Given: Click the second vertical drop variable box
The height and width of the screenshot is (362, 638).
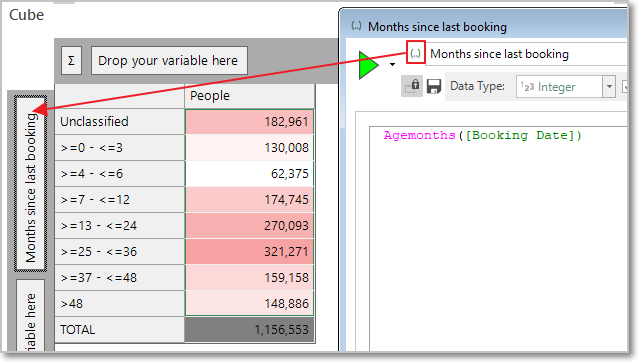Looking at the screenshot, I should [31, 316].
